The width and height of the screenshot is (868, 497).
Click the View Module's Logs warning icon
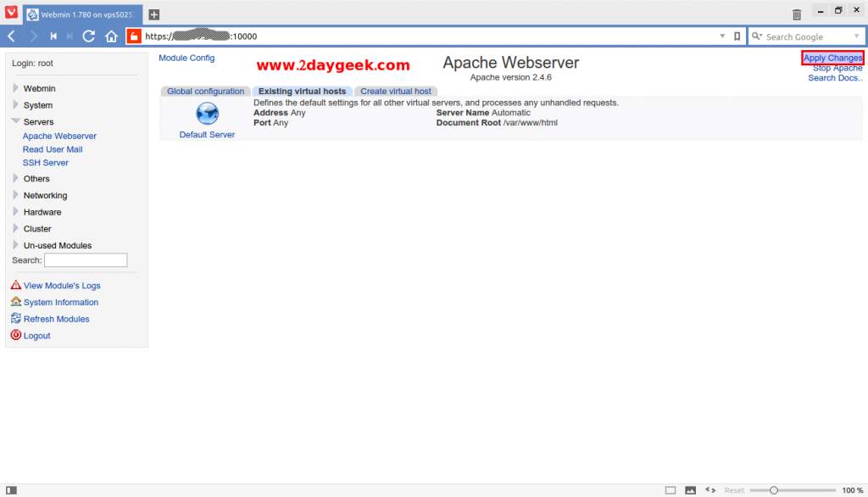(x=15, y=285)
